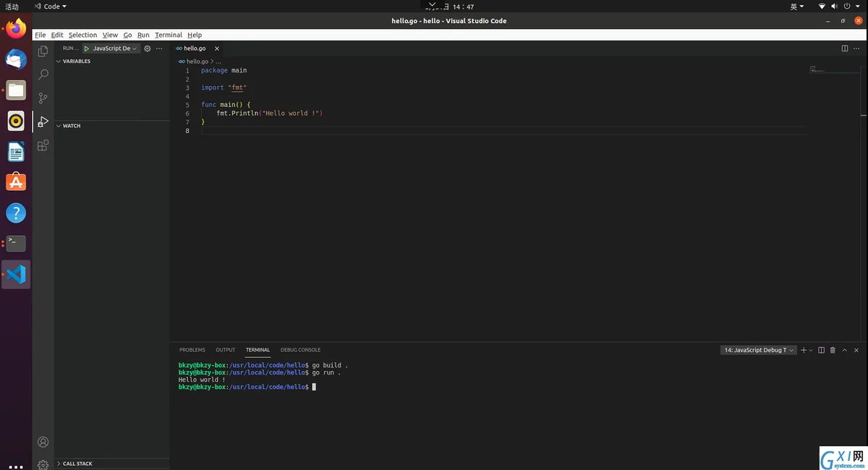Open Help from the dock

click(x=16, y=213)
